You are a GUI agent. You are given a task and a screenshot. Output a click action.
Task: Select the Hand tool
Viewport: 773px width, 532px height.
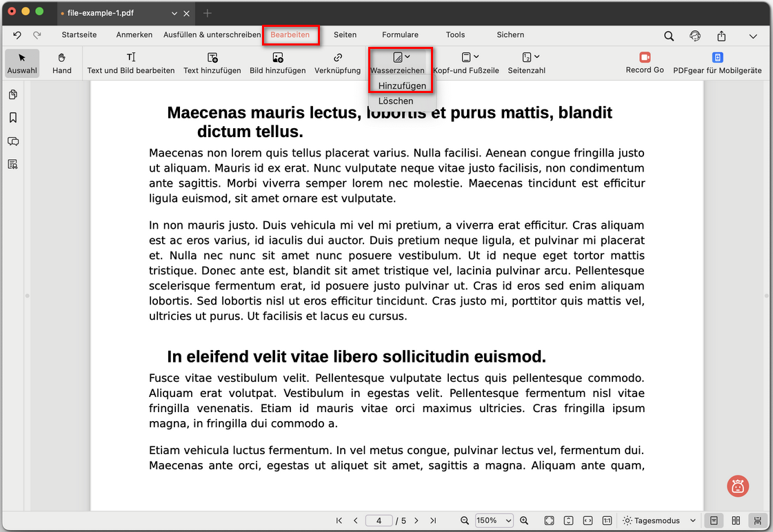click(62, 62)
